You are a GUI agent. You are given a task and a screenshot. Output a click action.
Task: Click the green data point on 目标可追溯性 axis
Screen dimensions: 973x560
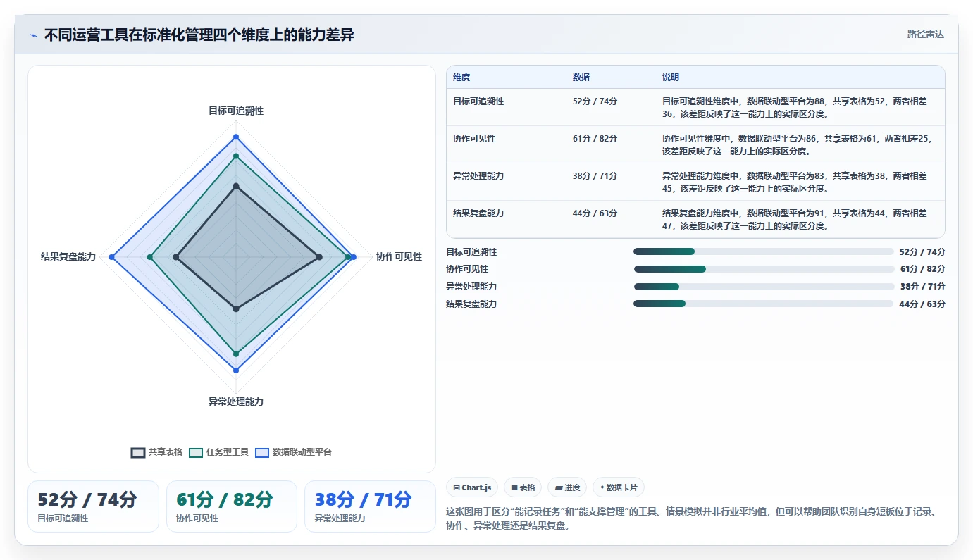click(236, 156)
